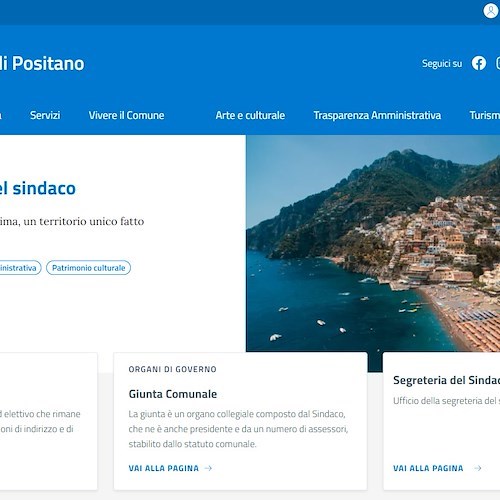Click the Positano coastline photo
Viewport: 500px width, 500px height.
[373, 243]
